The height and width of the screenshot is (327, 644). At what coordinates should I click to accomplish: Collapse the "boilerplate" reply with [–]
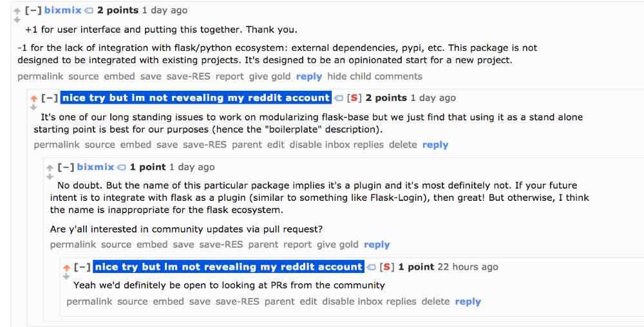[50, 98]
